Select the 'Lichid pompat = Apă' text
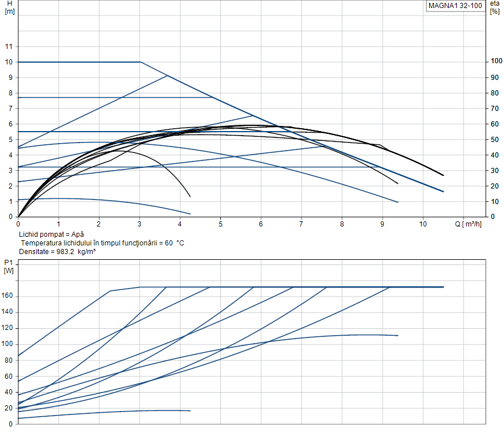The height and width of the screenshot is (434, 504). pyautogui.click(x=51, y=235)
